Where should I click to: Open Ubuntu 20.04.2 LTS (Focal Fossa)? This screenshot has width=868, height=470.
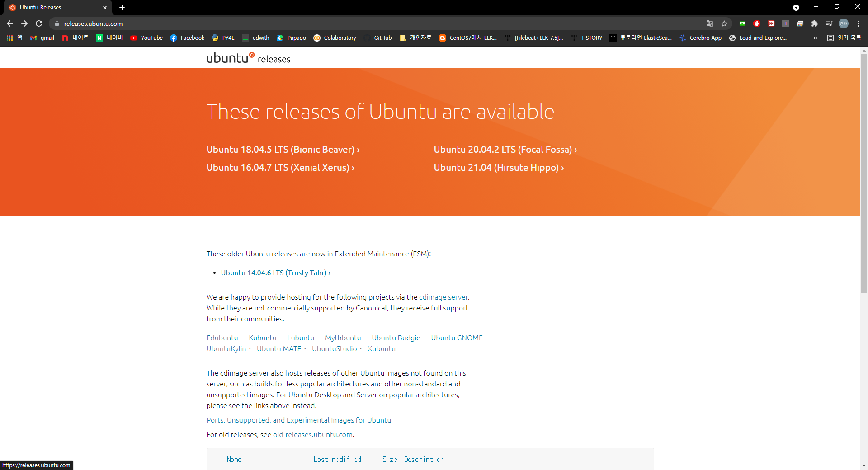point(505,150)
